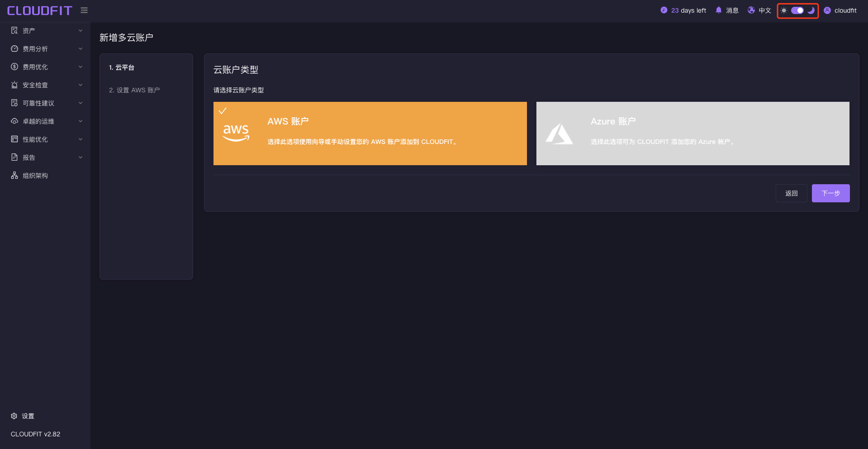
Task: Select the AWS 账户 card title
Action: point(288,121)
